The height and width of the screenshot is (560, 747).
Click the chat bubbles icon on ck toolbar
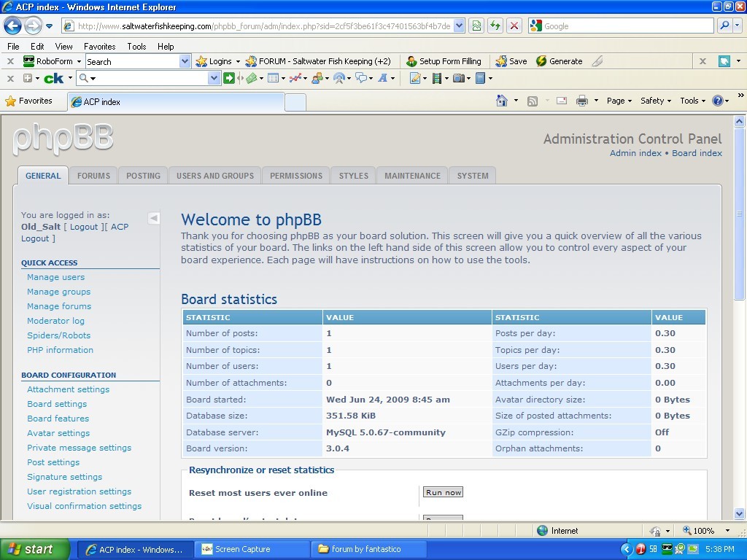(x=362, y=78)
